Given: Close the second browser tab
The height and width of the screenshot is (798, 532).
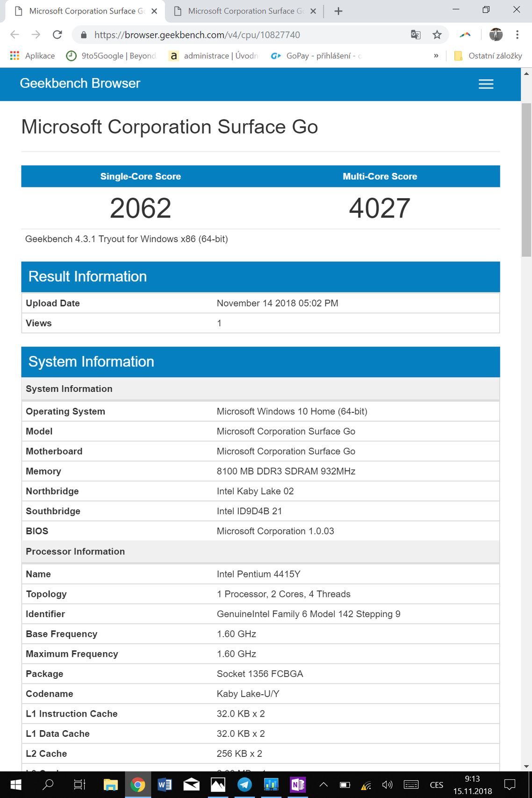Looking at the screenshot, I should click(x=313, y=11).
